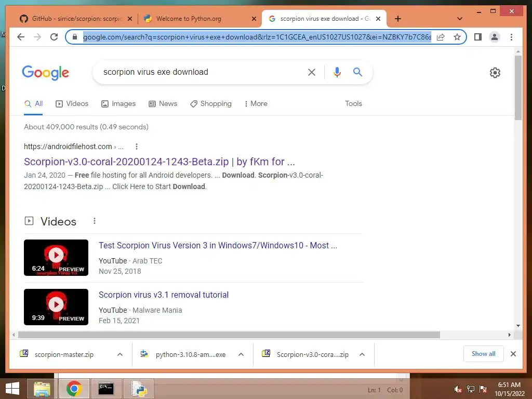532x399 pixels.
Task: Share this page via address bar icon
Action: click(441, 37)
